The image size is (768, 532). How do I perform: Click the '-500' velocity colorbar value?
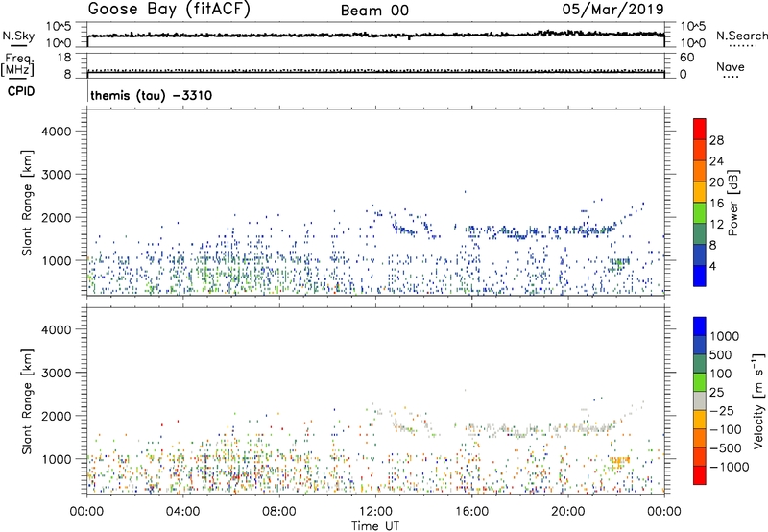coord(726,447)
